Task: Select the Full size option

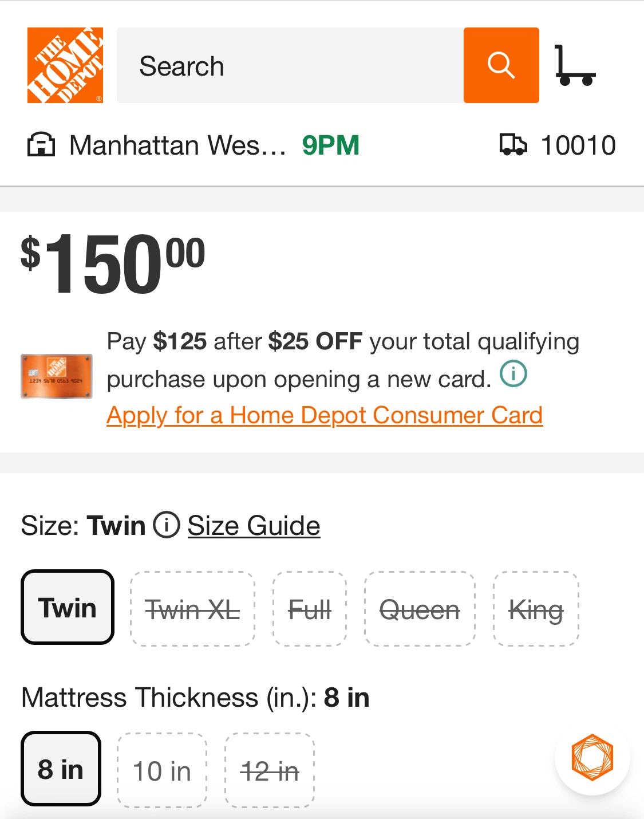Action: pos(310,609)
